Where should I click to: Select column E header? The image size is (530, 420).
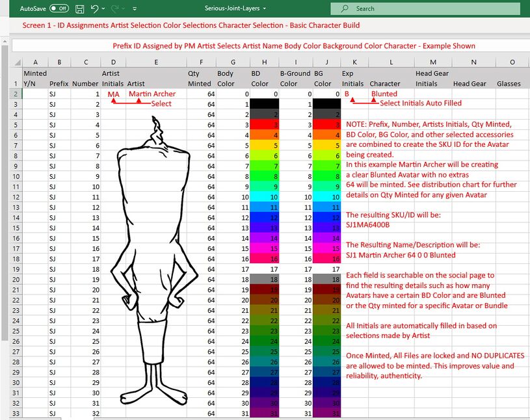[156, 62]
